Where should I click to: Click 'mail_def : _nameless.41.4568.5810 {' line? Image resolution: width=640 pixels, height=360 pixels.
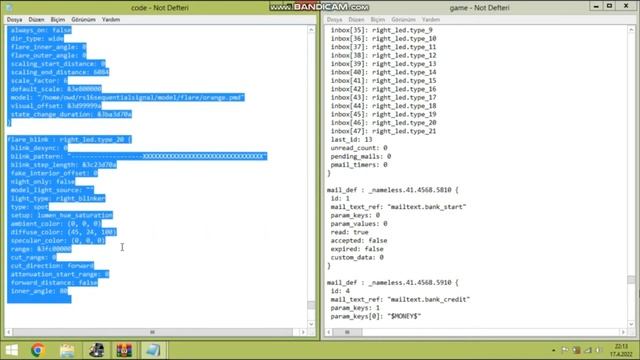(x=393, y=190)
